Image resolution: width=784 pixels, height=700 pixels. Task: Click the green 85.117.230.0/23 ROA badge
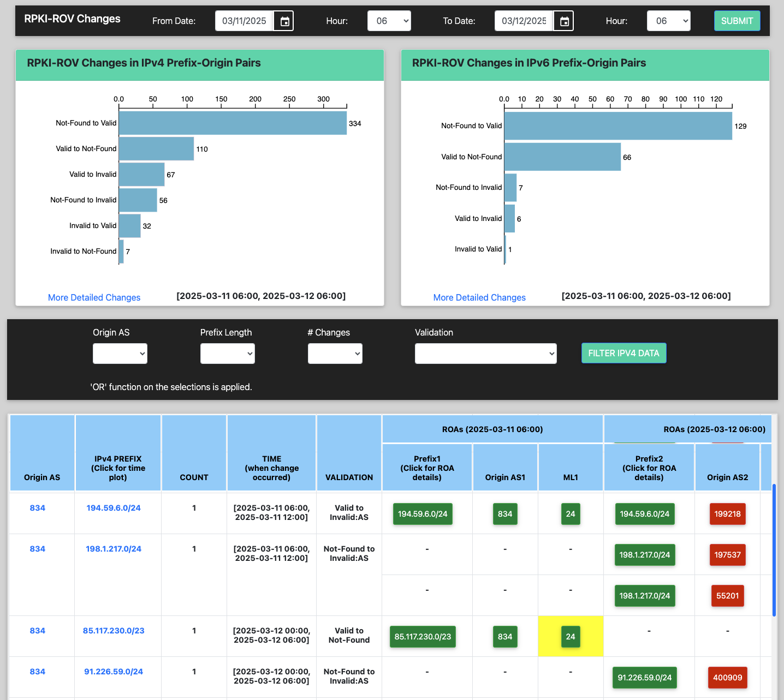tap(423, 637)
